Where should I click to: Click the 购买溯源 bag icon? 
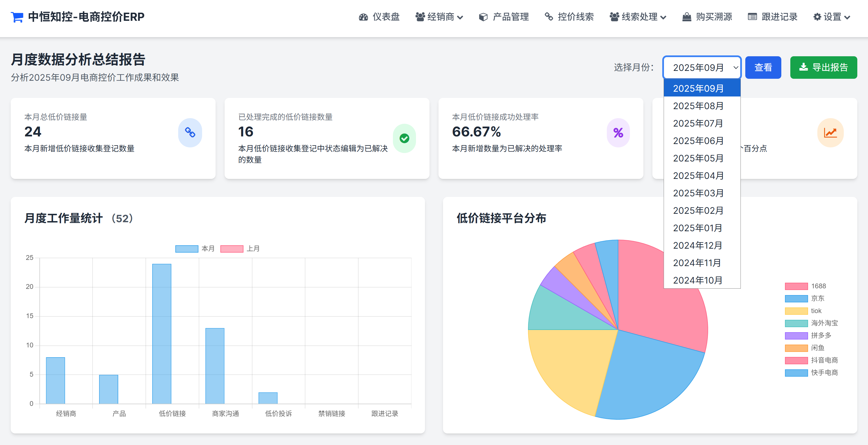(687, 17)
